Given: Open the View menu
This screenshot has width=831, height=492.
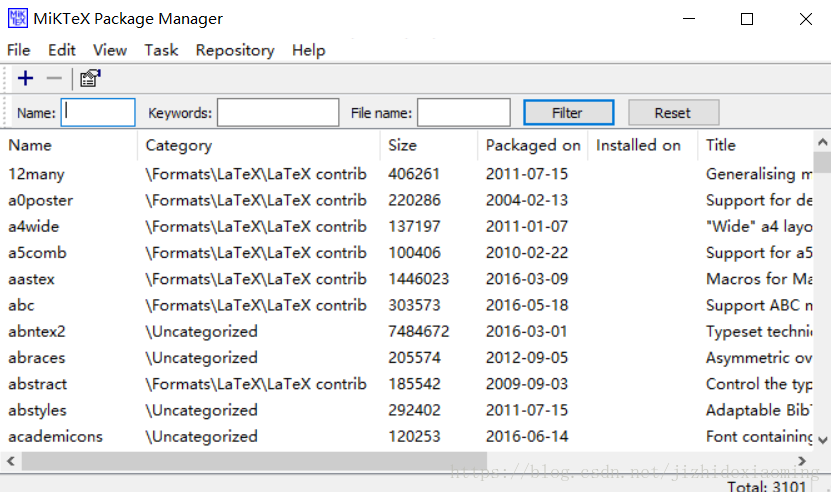Looking at the screenshot, I should coord(110,50).
